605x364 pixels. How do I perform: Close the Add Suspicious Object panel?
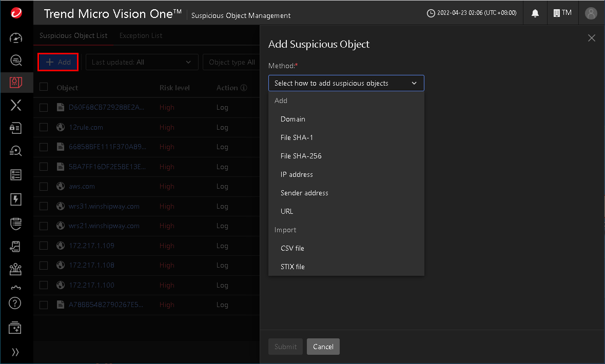tap(591, 38)
